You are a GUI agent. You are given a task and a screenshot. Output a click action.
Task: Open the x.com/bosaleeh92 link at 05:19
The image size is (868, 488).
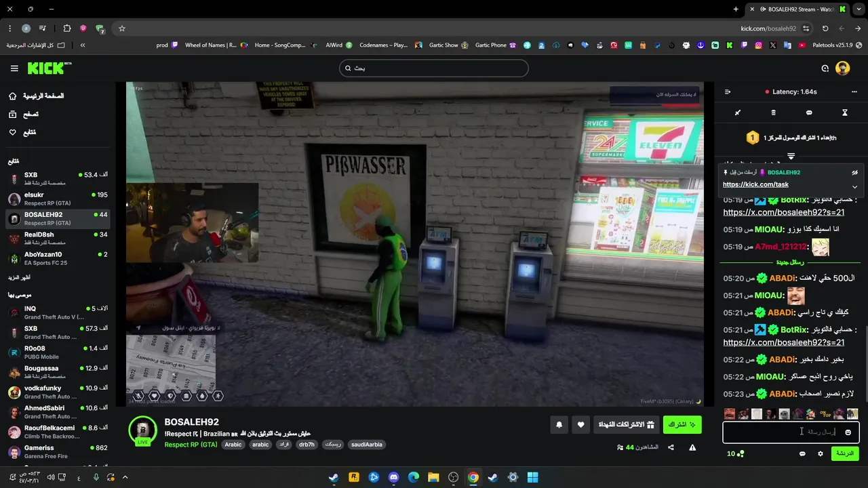(783, 212)
